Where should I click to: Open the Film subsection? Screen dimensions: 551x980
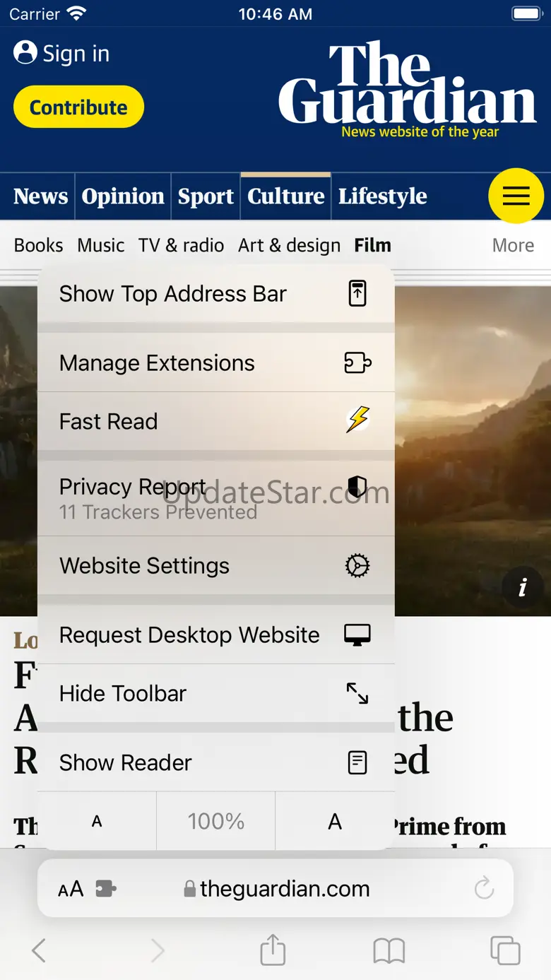coord(372,245)
